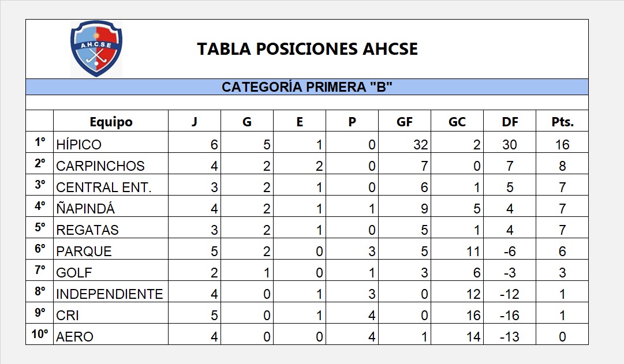Click the GOLF team name

coord(74,272)
